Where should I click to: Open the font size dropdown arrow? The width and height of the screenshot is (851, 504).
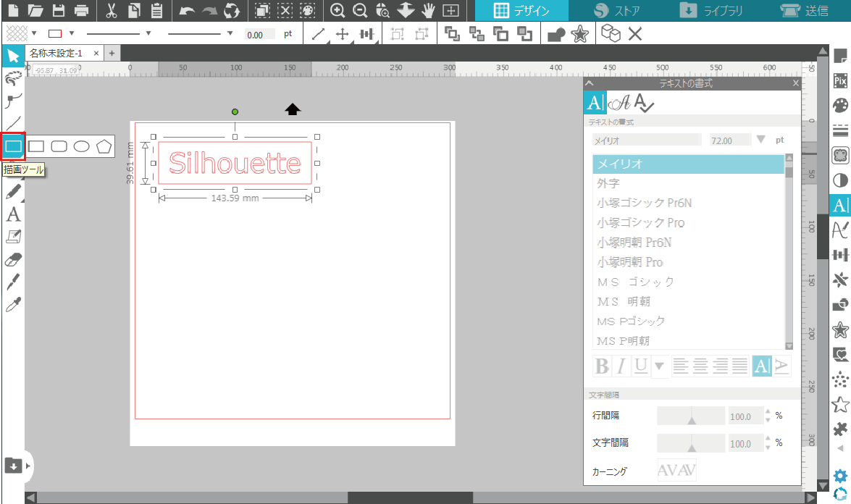click(760, 140)
